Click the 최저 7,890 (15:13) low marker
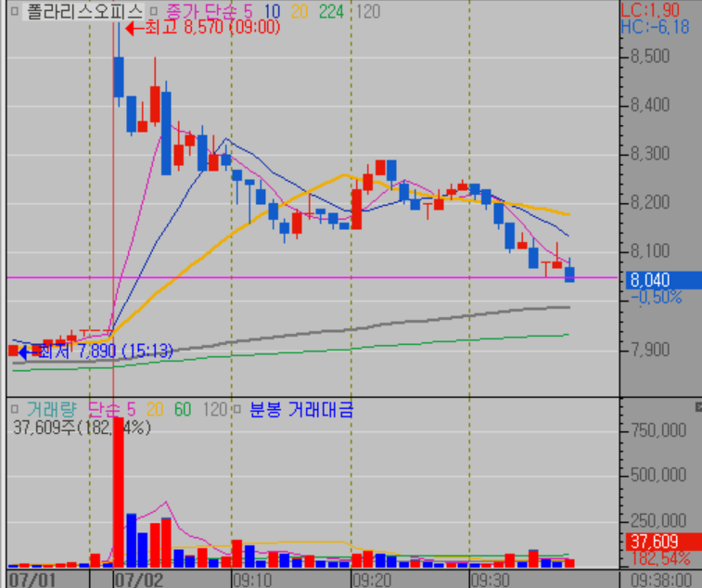 tap(96, 352)
